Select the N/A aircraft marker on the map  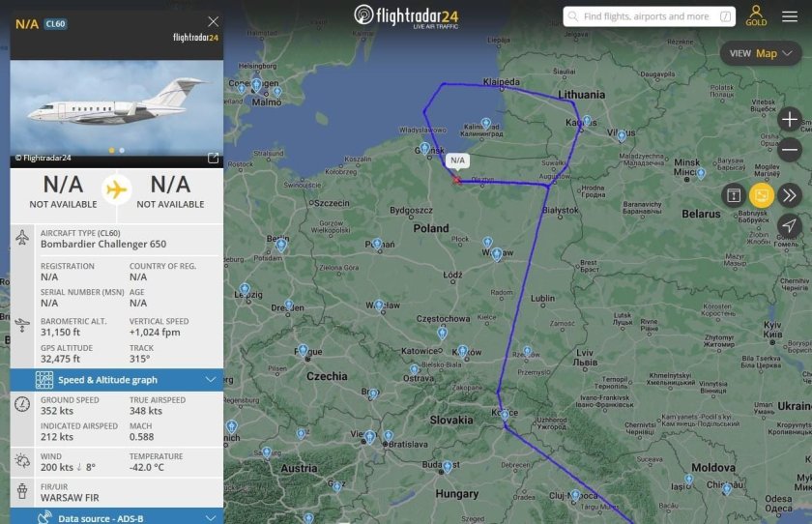(457, 179)
